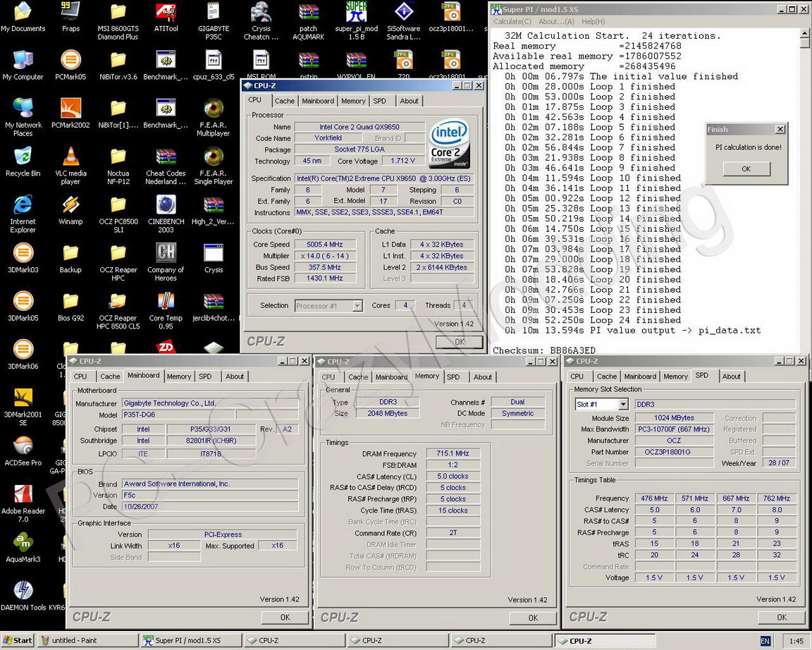The width and height of the screenshot is (812, 650).
Task: Click OK in CPU-Z Memory window
Action: pyautogui.click(x=533, y=618)
